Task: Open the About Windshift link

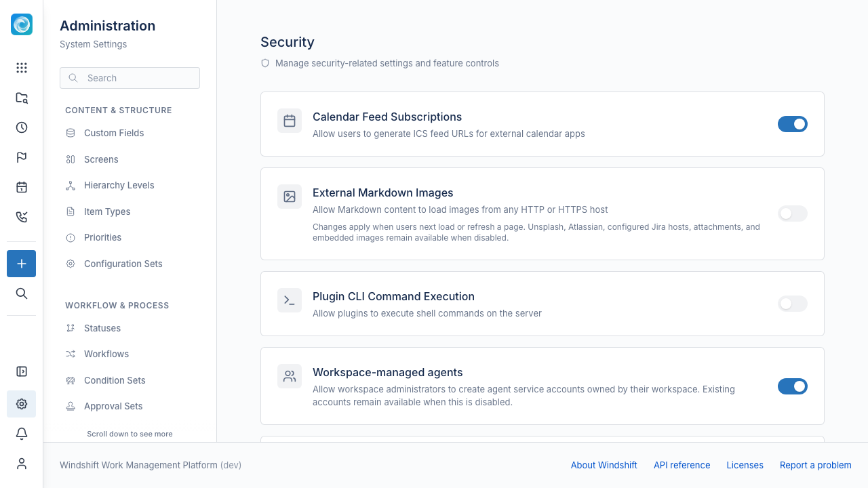Action: tap(604, 465)
